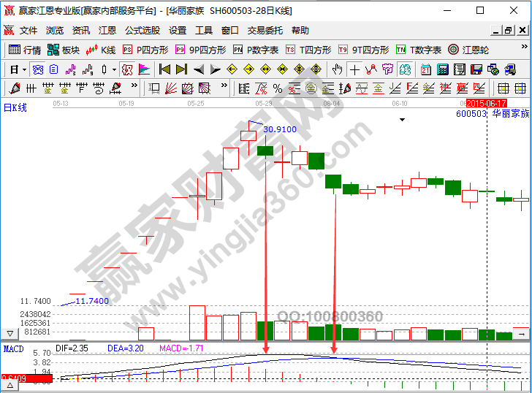Expand the 日 period dropdown arrow
The width and height of the screenshot is (532, 393).
pyautogui.click(x=24, y=69)
